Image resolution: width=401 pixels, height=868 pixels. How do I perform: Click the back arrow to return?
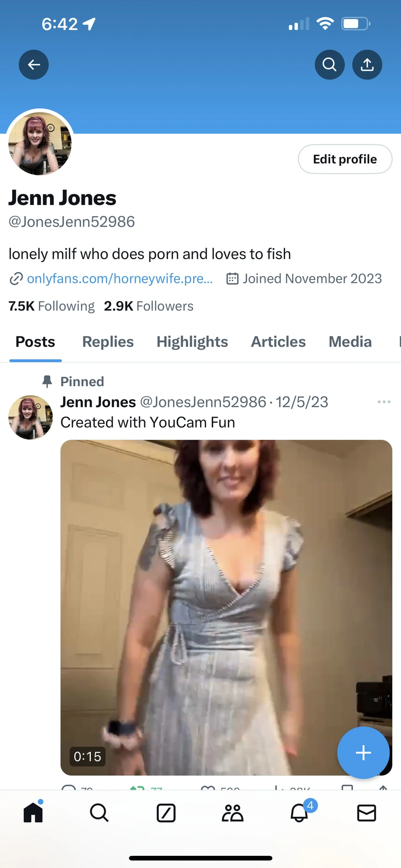tap(33, 64)
